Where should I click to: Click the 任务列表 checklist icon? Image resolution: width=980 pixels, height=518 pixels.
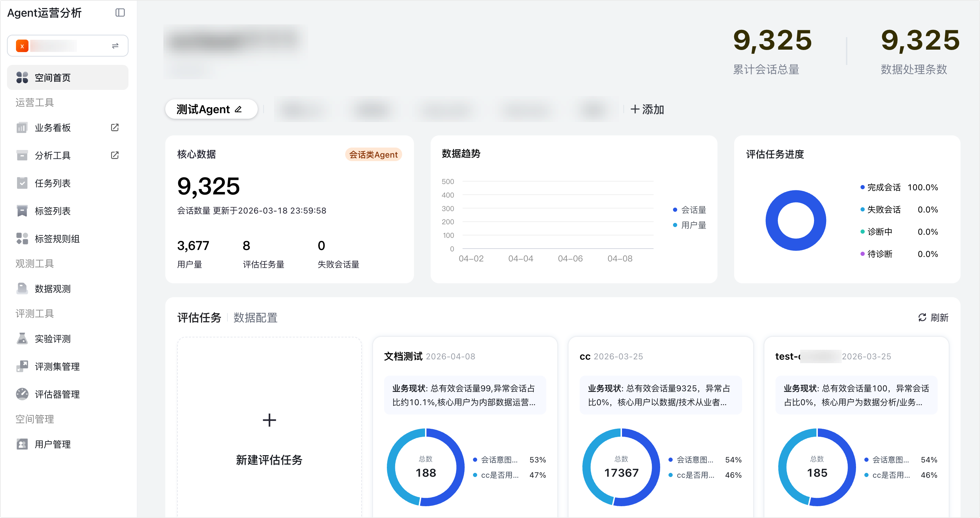pos(22,183)
